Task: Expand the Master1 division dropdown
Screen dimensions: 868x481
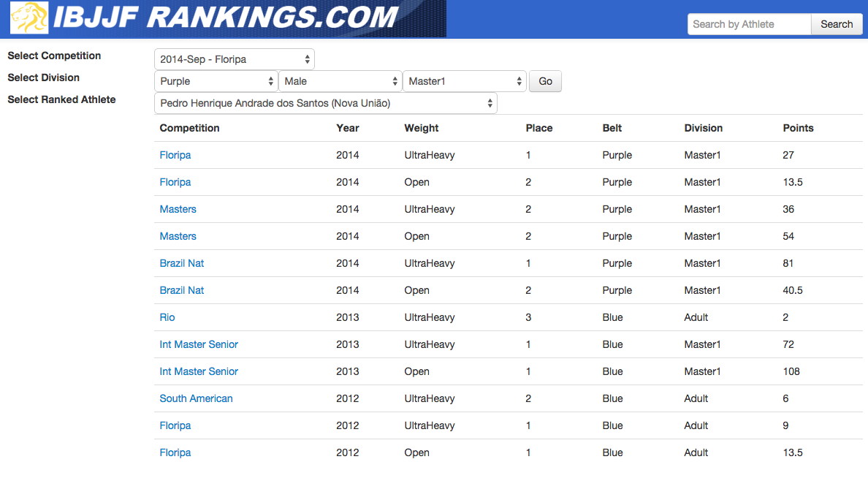Action: tap(465, 81)
